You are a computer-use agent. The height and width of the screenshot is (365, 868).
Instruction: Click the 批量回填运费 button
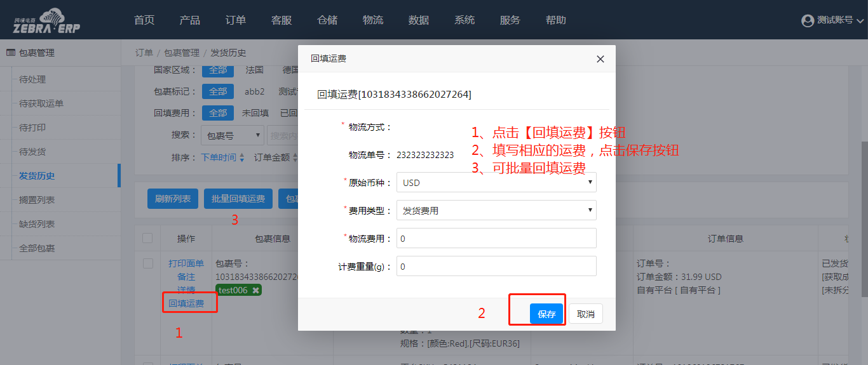[238, 199]
